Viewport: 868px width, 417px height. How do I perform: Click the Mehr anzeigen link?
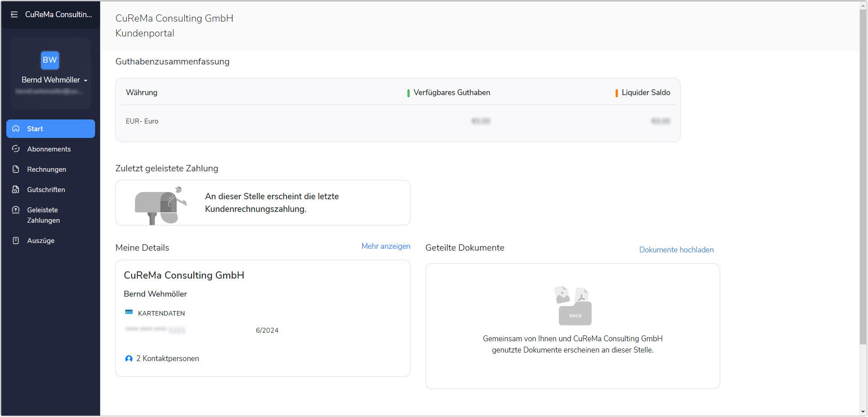click(385, 246)
